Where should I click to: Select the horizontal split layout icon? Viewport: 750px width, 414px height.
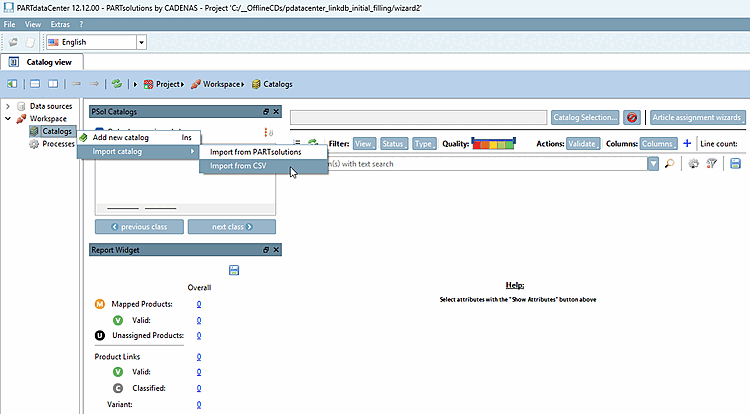pyautogui.click(x=35, y=84)
